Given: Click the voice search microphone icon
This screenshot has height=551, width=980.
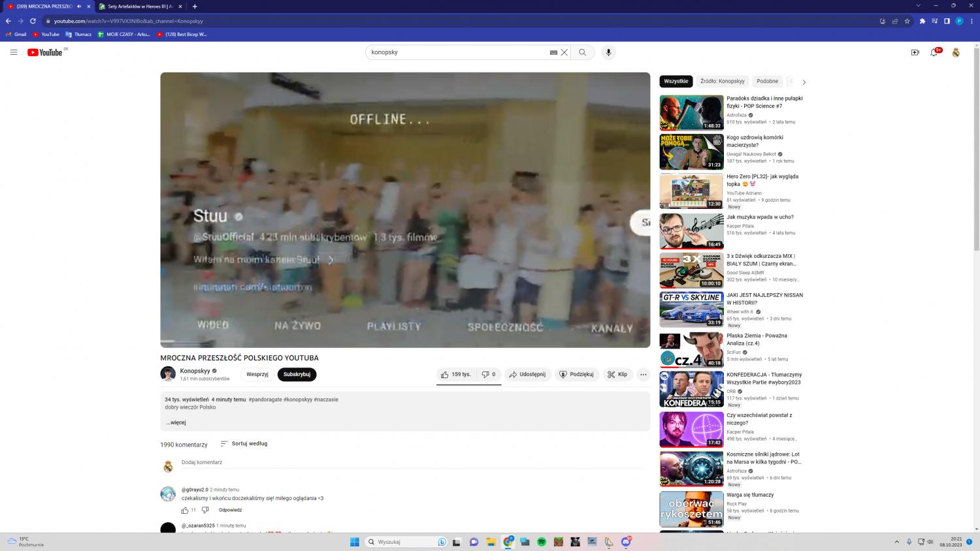Looking at the screenshot, I should tap(608, 52).
